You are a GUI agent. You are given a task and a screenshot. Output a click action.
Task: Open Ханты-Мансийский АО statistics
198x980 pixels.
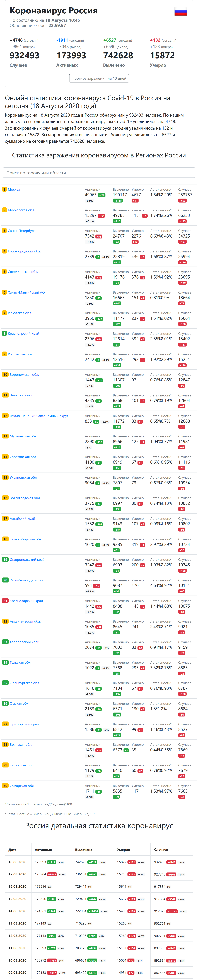click(x=26, y=292)
